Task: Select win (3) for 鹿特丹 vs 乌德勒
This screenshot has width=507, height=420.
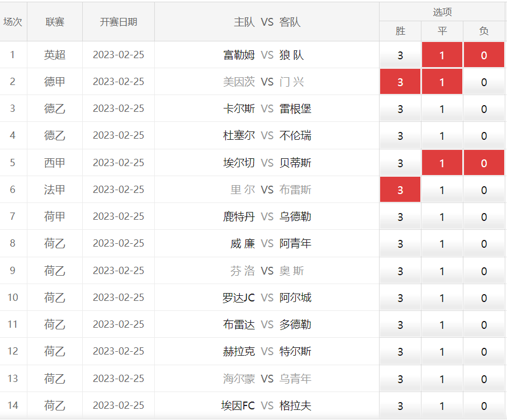Action: pyautogui.click(x=400, y=217)
